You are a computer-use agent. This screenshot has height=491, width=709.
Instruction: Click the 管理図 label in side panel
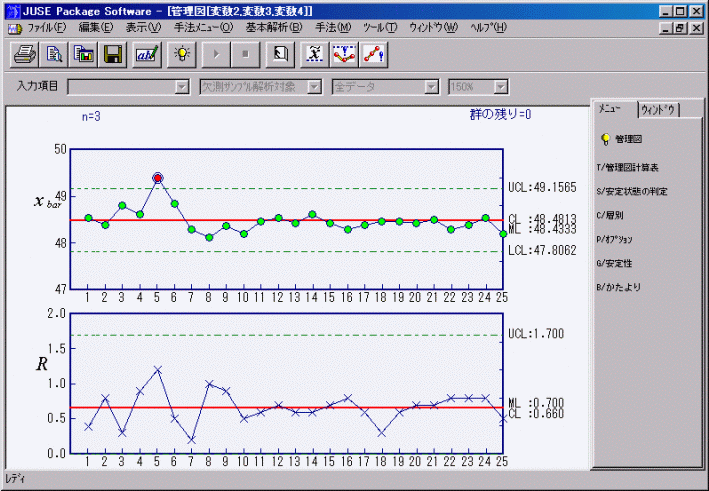point(629,139)
